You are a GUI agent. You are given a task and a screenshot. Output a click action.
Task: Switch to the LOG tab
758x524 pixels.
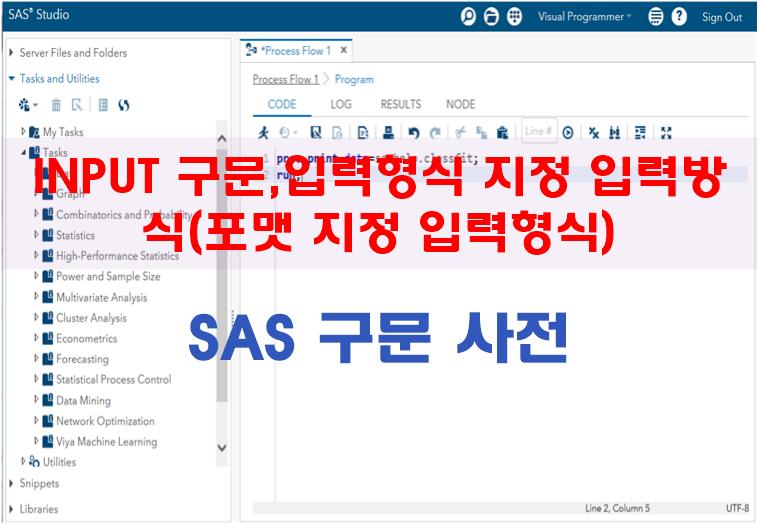[341, 104]
